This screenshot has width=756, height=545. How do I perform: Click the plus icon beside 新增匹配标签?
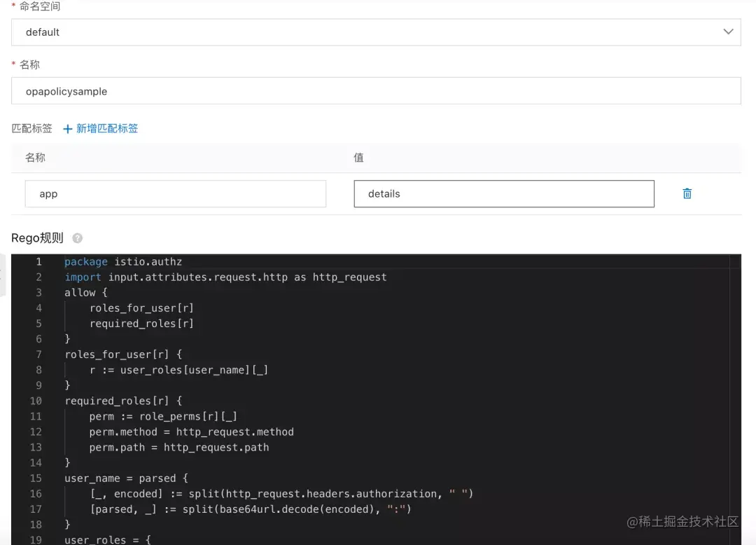67,129
